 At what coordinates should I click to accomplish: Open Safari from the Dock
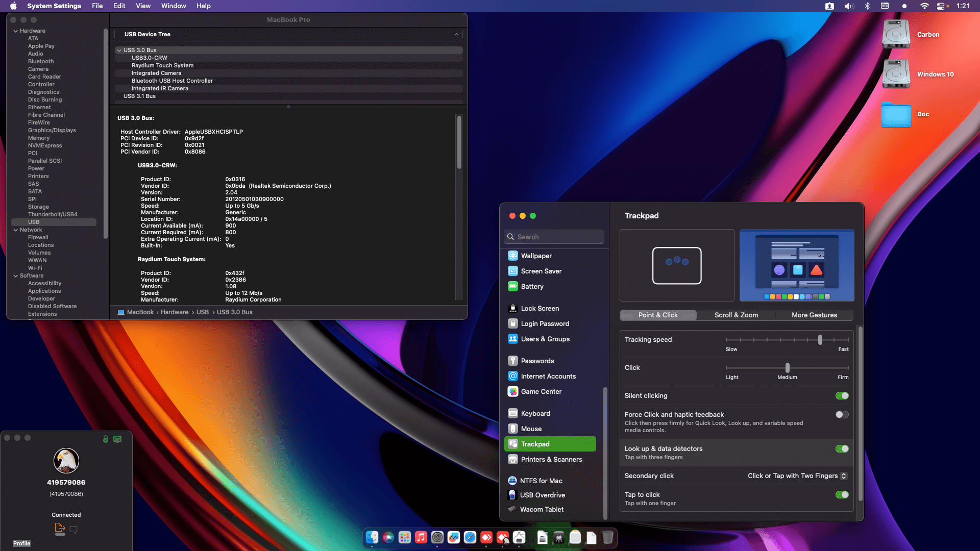point(470,537)
